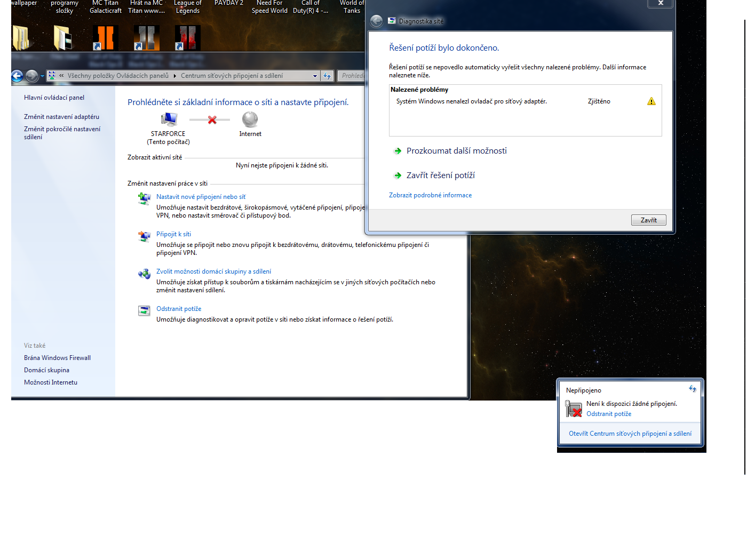Click the red X broken connection icon
The height and width of the screenshot is (560, 747).
click(212, 120)
